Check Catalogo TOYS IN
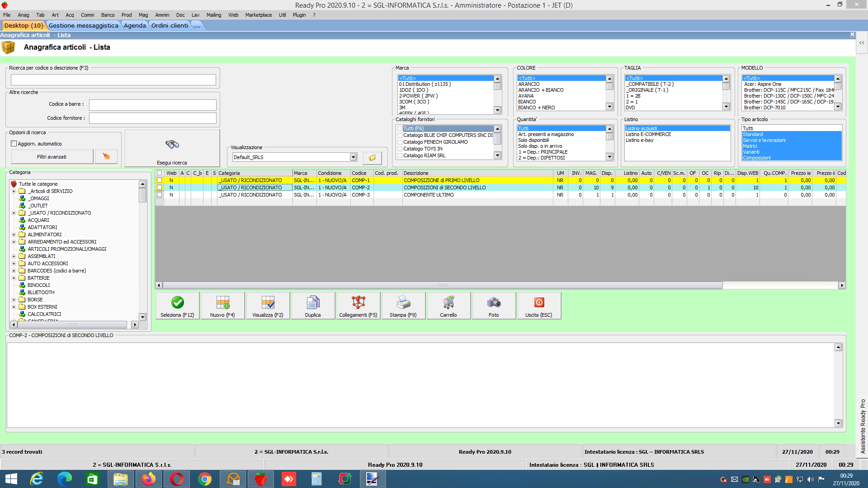 (400, 149)
